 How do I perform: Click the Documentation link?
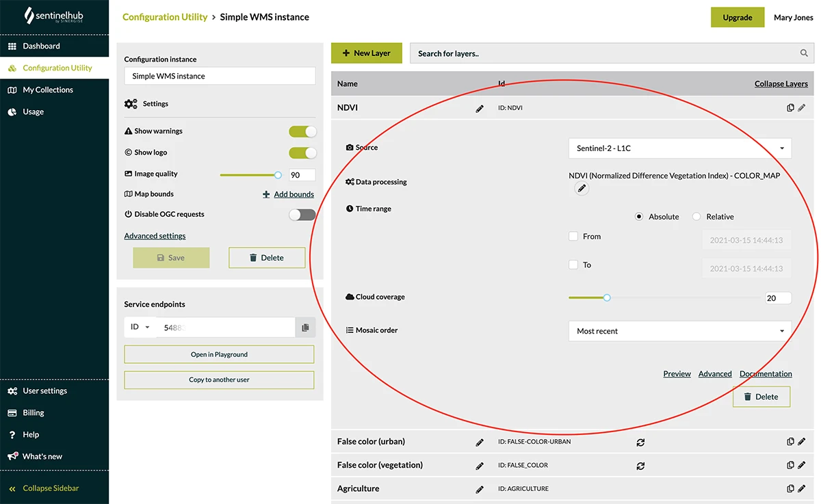tap(766, 374)
